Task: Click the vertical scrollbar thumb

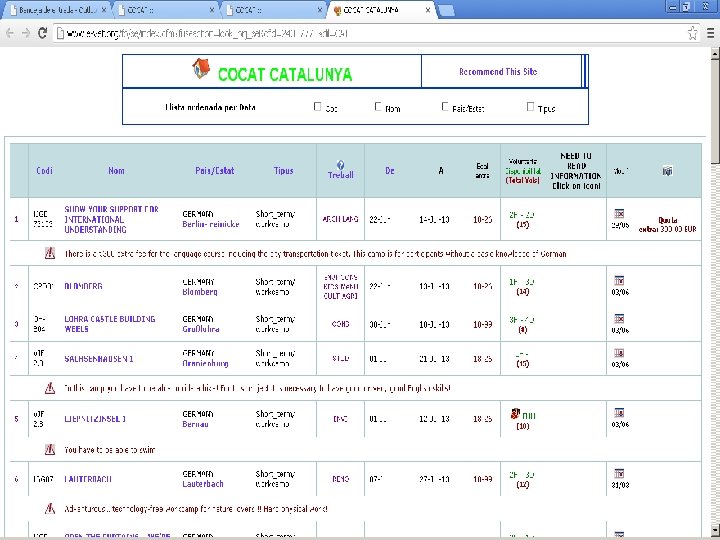Action: pos(714,110)
